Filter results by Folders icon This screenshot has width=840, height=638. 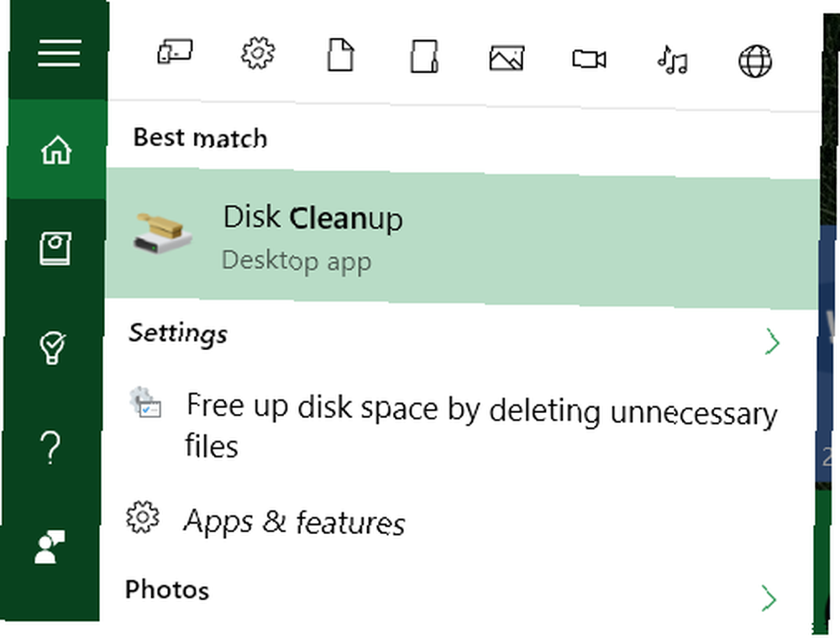423,56
